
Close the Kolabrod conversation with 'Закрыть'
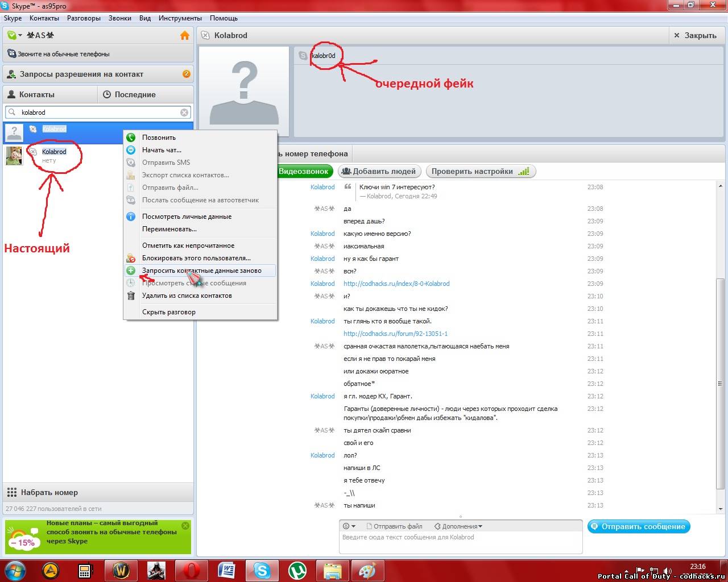click(696, 35)
